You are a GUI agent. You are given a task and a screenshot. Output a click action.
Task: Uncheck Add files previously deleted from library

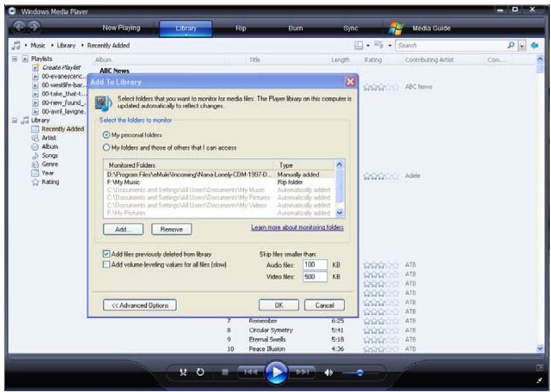107,254
